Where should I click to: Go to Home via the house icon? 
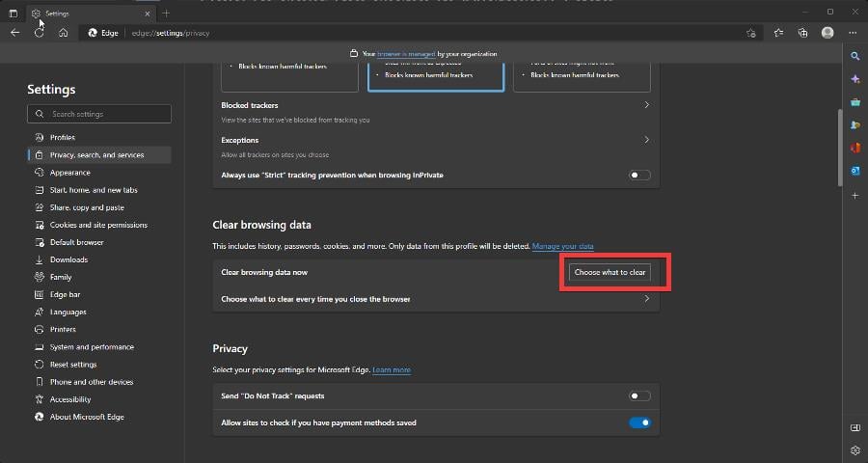tap(63, 33)
